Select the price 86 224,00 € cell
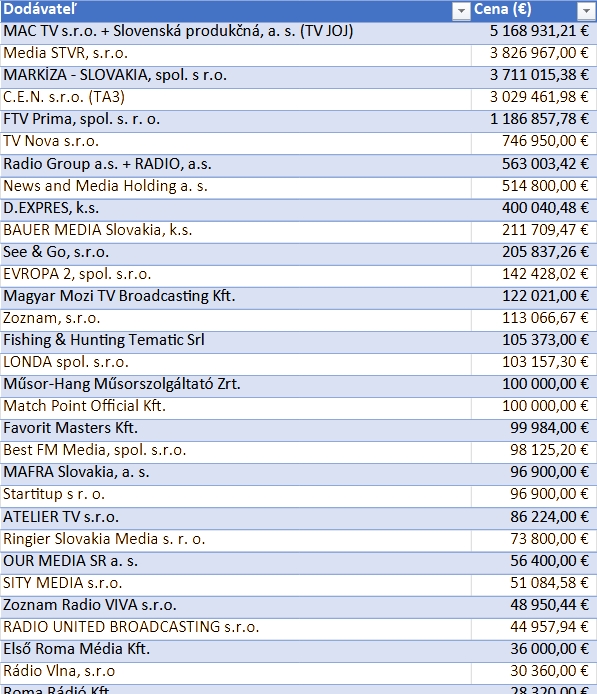597x694 pixels. pyautogui.click(x=534, y=519)
